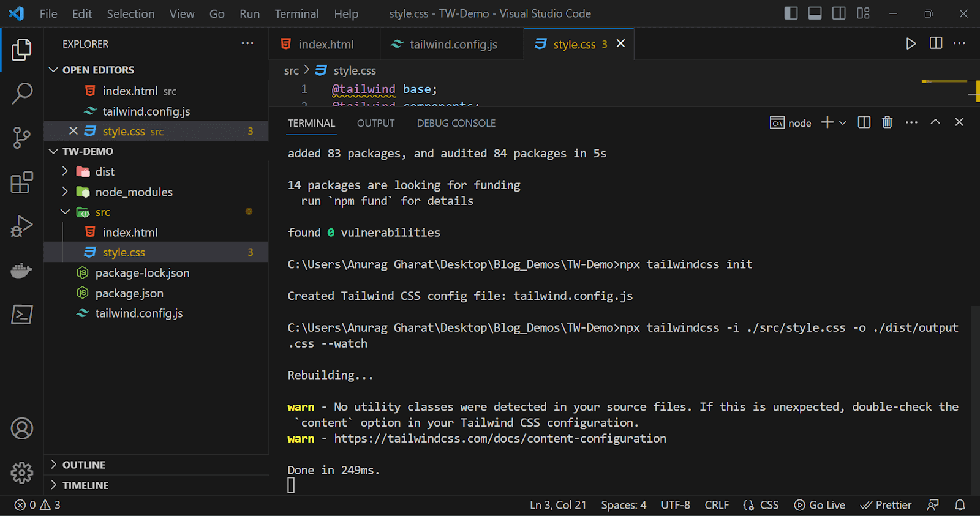Open the Extensions view
The width and height of the screenshot is (980, 516).
click(x=21, y=182)
